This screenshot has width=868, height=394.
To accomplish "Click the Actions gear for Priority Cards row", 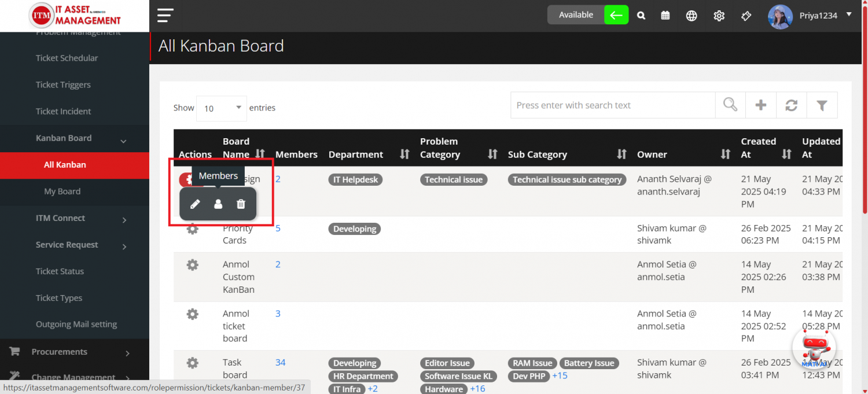I will (193, 229).
